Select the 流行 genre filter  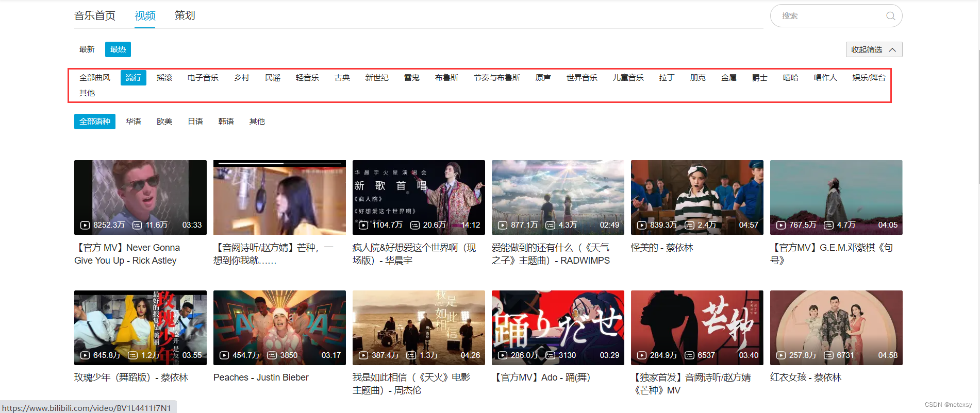click(134, 78)
